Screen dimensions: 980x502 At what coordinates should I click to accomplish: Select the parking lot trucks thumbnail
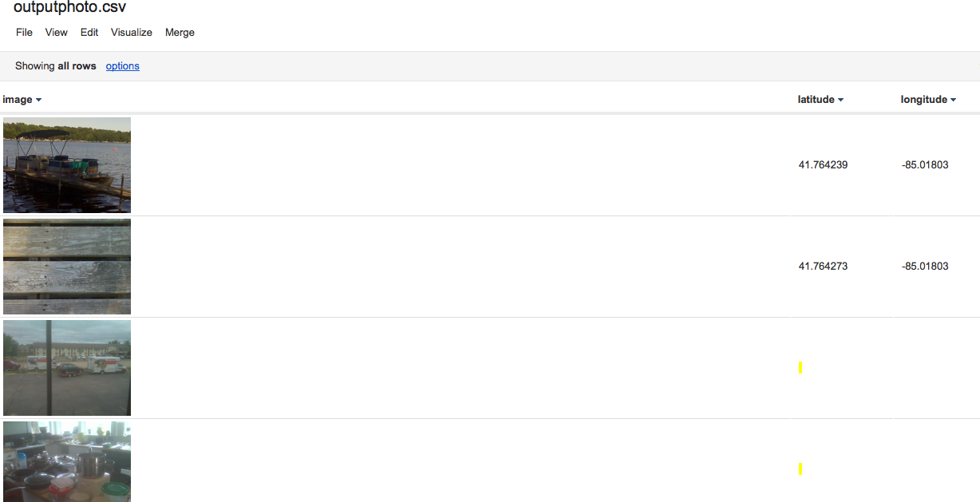point(67,368)
